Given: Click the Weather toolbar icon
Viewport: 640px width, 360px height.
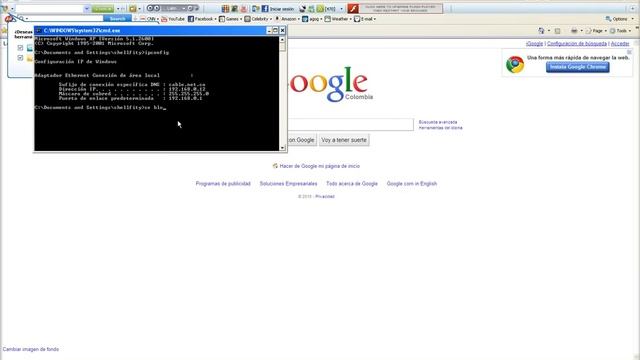Looking at the screenshot, I should pyautogui.click(x=327, y=19).
